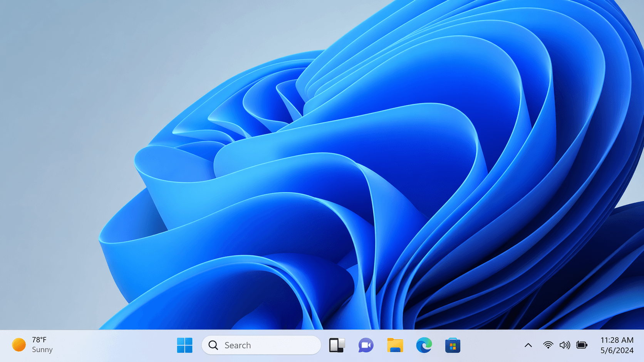The width and height of the screenshot is (644, 362).
Task: Show hidden system tray icons
Action: tap(528, 345)
